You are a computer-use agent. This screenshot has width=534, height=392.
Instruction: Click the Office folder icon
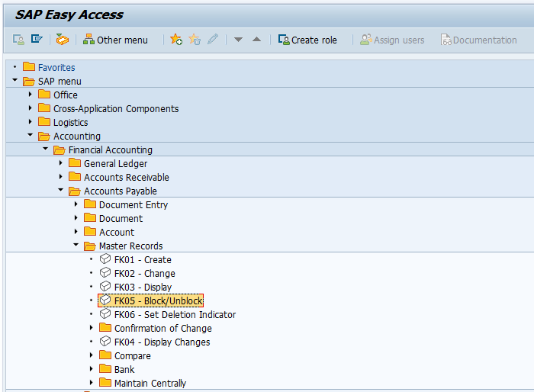(44, 94)
